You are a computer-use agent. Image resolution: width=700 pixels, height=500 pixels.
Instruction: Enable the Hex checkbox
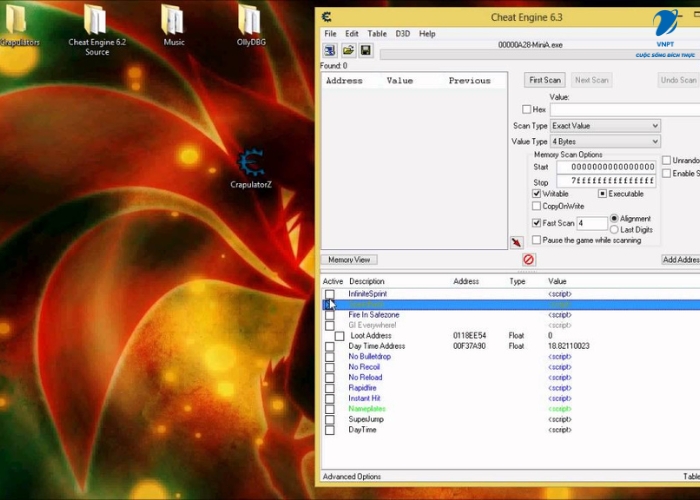pyautogui.click(x=527, y=109)
